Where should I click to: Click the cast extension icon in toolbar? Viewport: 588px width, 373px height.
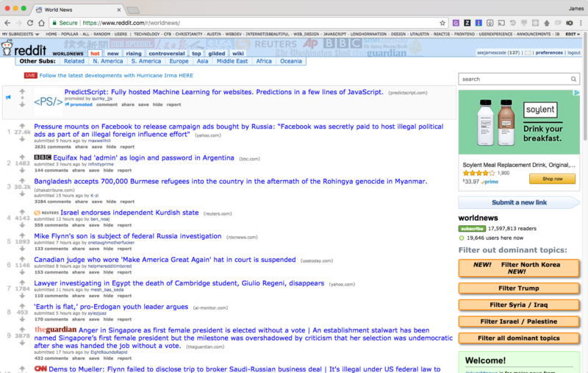pos(501,23)
